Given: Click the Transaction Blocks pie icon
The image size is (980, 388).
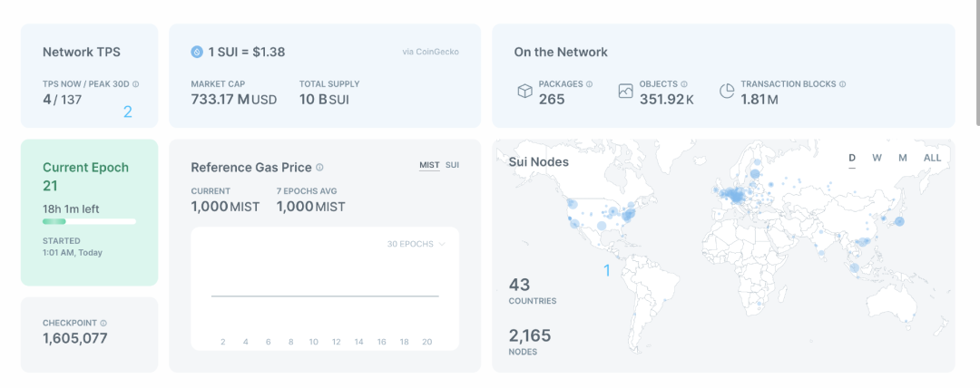Looking at the screenshot, I should (727, 92).
